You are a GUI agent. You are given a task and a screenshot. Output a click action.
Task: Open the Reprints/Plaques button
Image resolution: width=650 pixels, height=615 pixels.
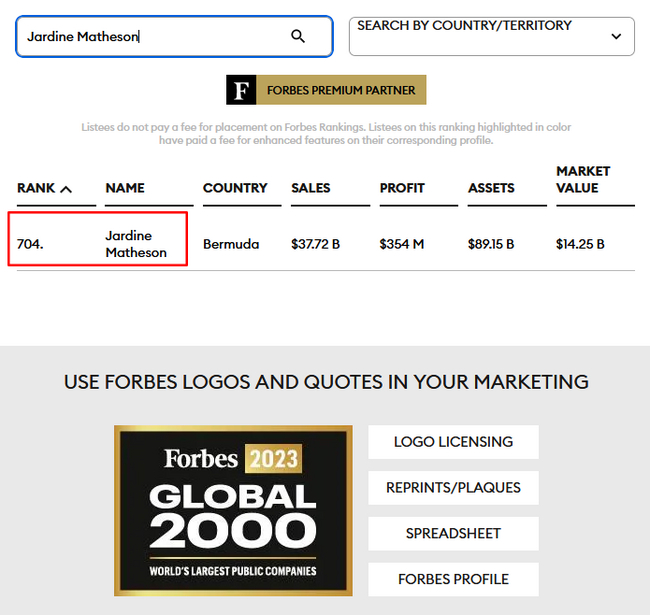pyautogui.click(x=454, y=488)
